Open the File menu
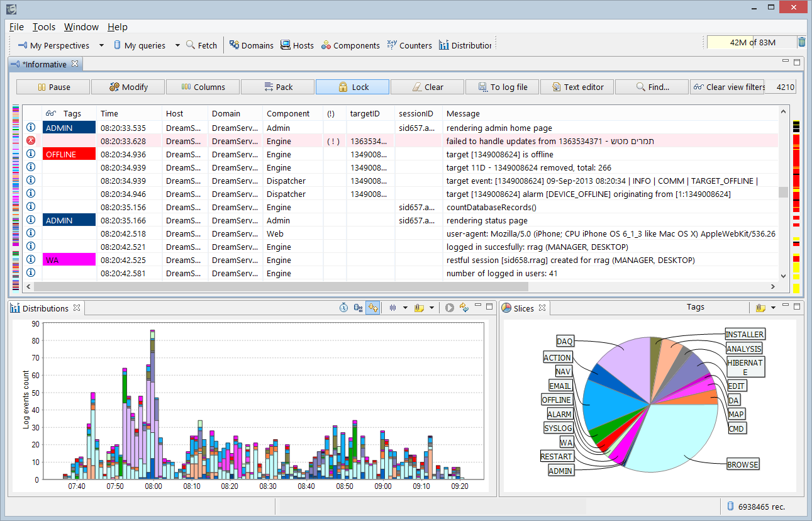 coord(16,27)
